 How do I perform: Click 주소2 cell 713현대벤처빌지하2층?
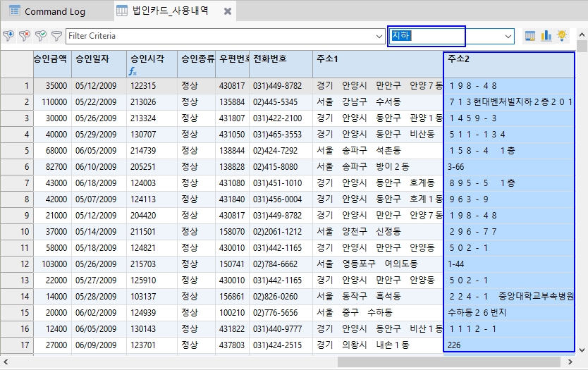[509, 102]
